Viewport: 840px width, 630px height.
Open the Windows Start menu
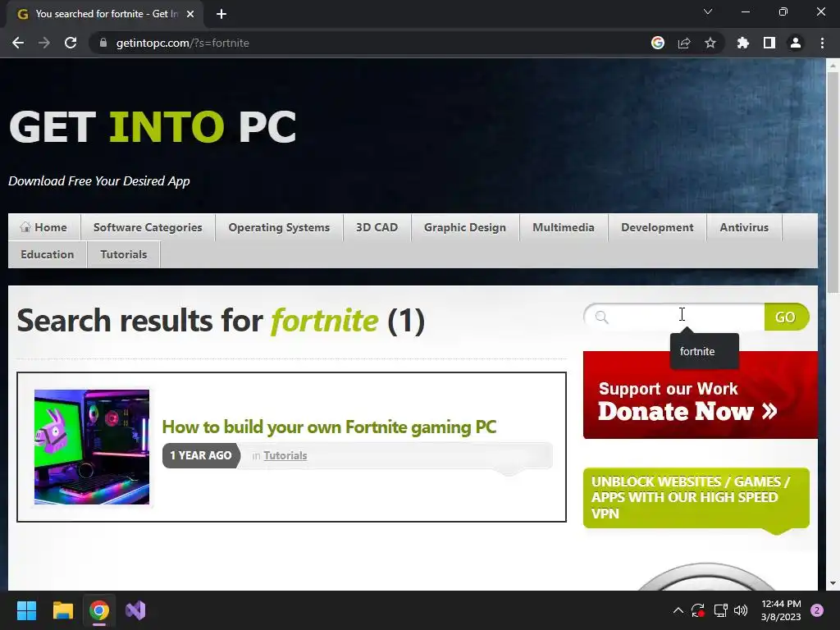click(x=26, y=610)
